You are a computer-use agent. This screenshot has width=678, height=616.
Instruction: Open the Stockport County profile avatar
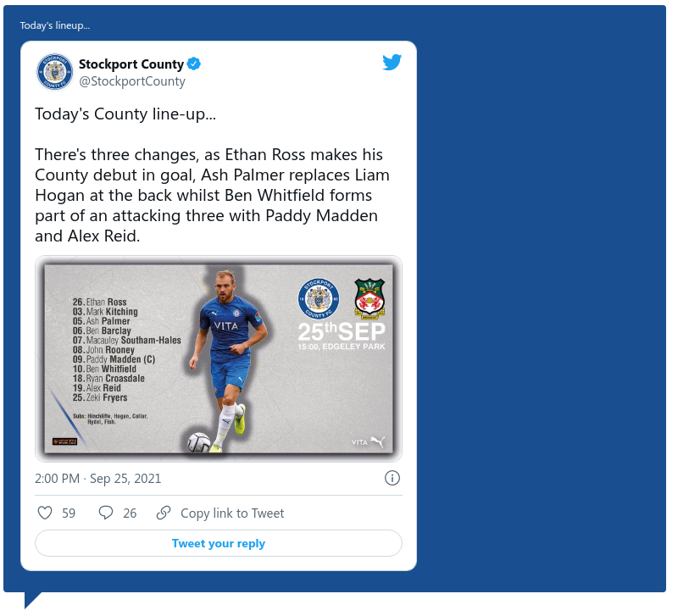click(x=54, y=72)
